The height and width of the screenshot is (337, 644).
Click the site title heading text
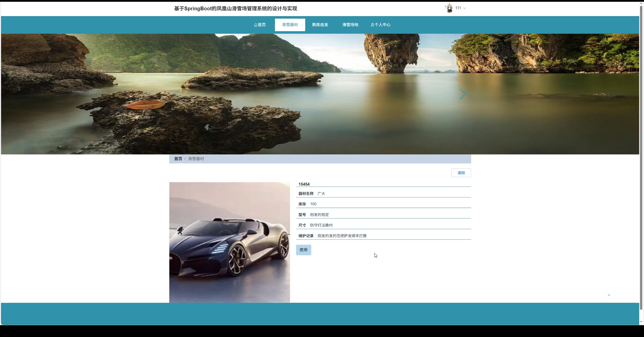click(x=235, y=9)
